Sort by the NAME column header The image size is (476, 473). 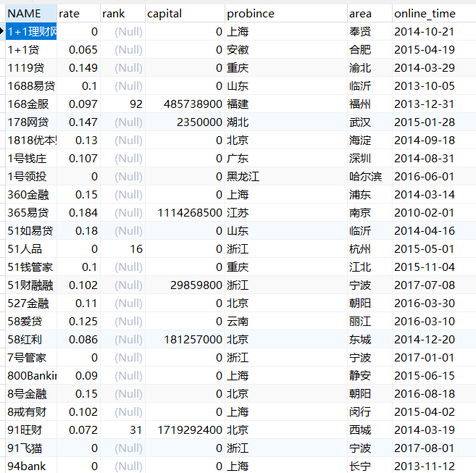point(31,13)
